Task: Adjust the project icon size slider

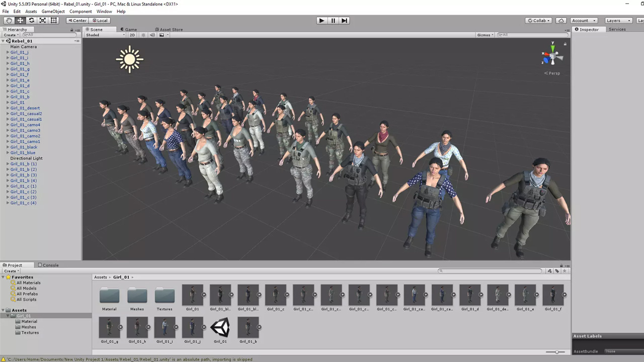Action: coord(556,352)
